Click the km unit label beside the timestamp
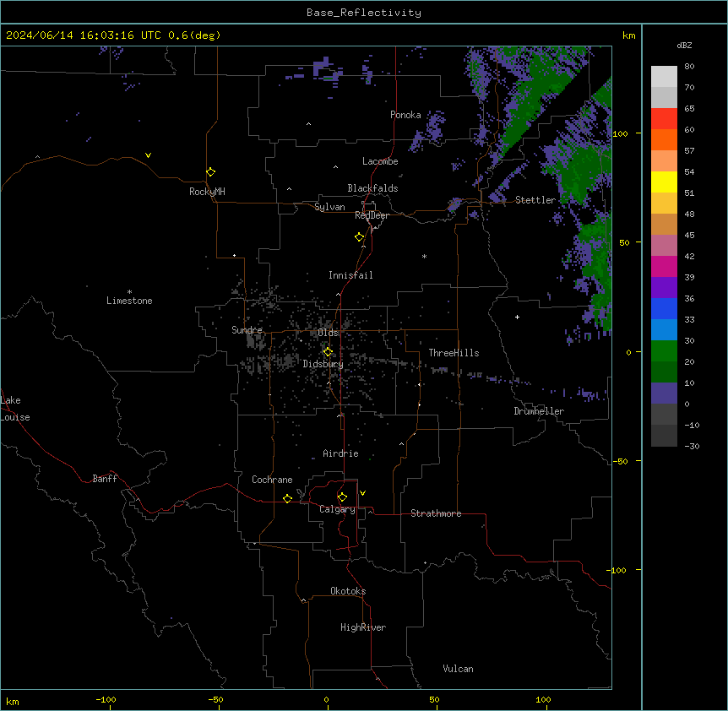Viewport: 728px width, 711px height. point(628,35)
